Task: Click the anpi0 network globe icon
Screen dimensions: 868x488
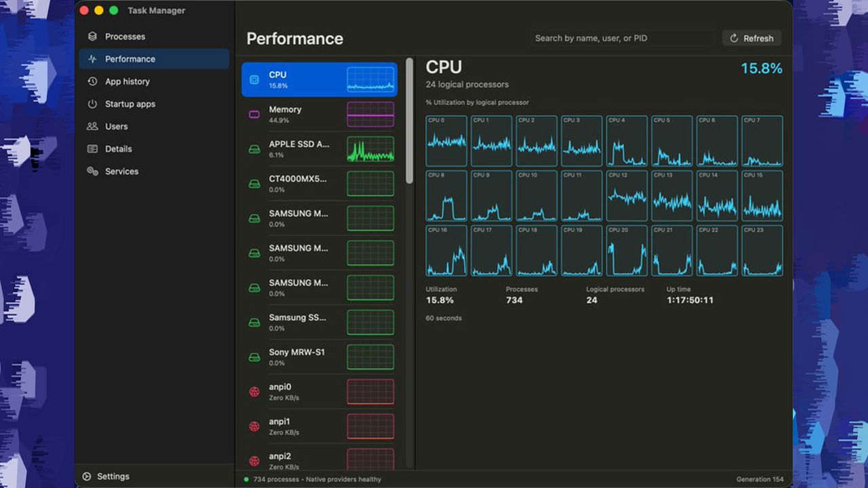Action: coord(254,392)
